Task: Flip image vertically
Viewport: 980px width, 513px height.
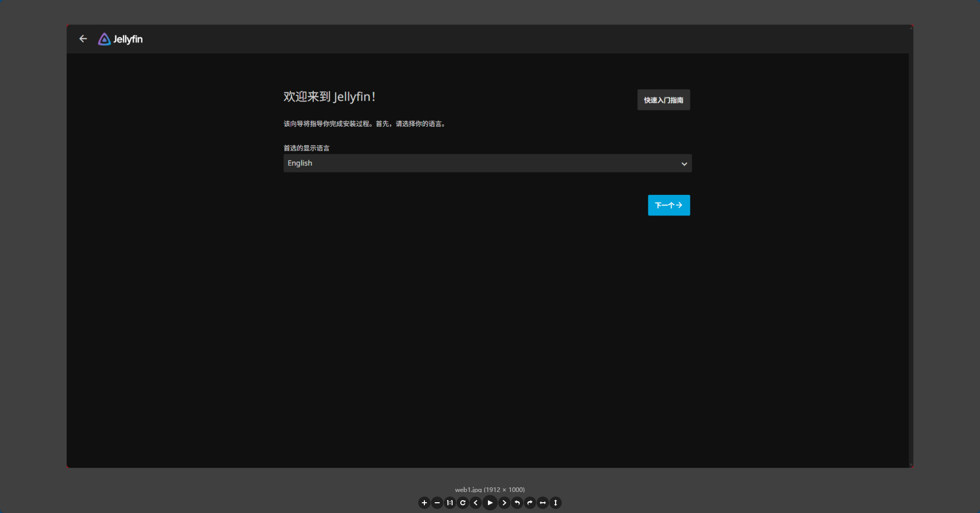Action: pos(556,503)
